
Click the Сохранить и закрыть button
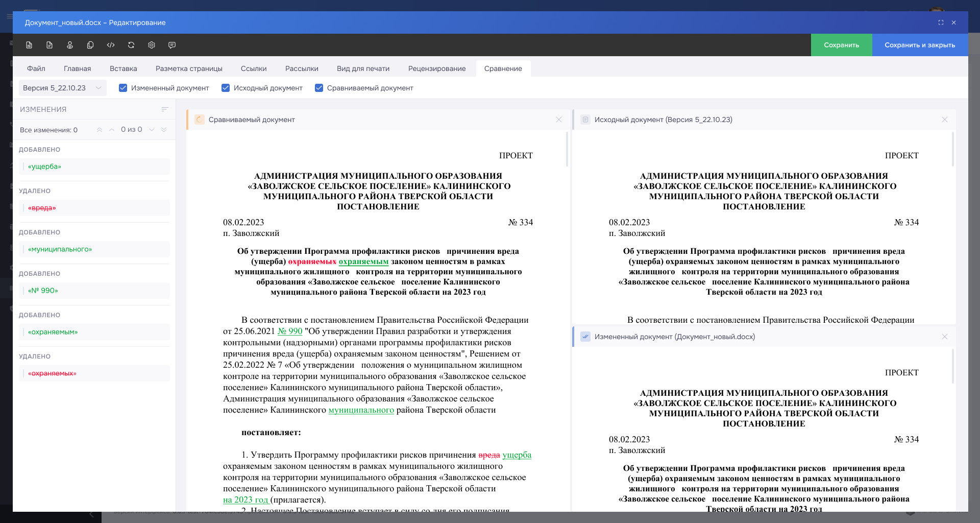point(919,45)
